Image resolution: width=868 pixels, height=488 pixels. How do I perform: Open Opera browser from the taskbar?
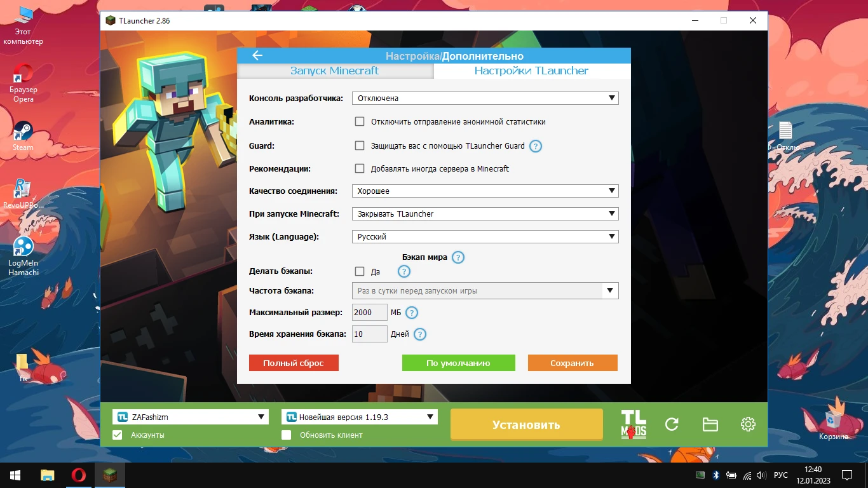(78, 475)
